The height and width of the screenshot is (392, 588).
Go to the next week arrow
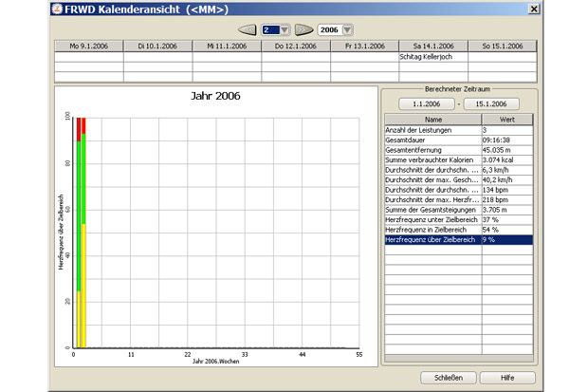coord(303,29)
